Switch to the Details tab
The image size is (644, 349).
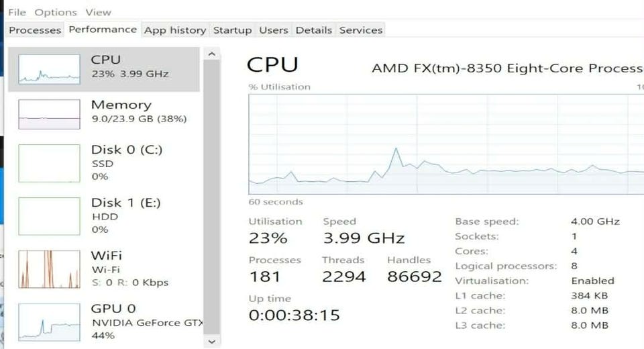[314, 30]
